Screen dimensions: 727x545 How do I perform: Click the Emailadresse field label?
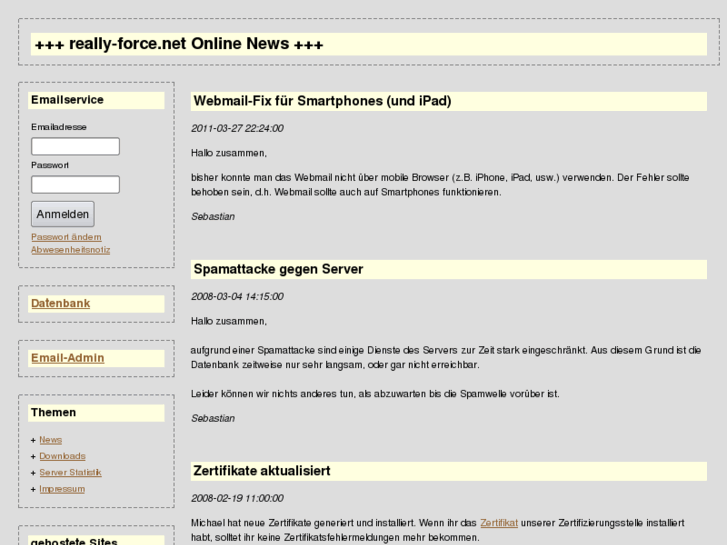pos(59,127)
